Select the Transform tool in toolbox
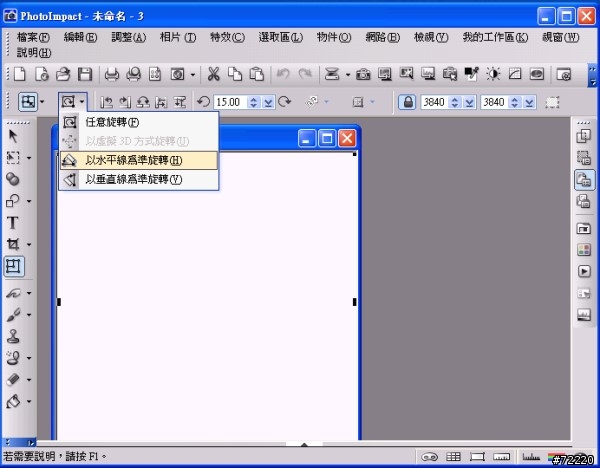600x468 pixels. [x=14, y=266]
